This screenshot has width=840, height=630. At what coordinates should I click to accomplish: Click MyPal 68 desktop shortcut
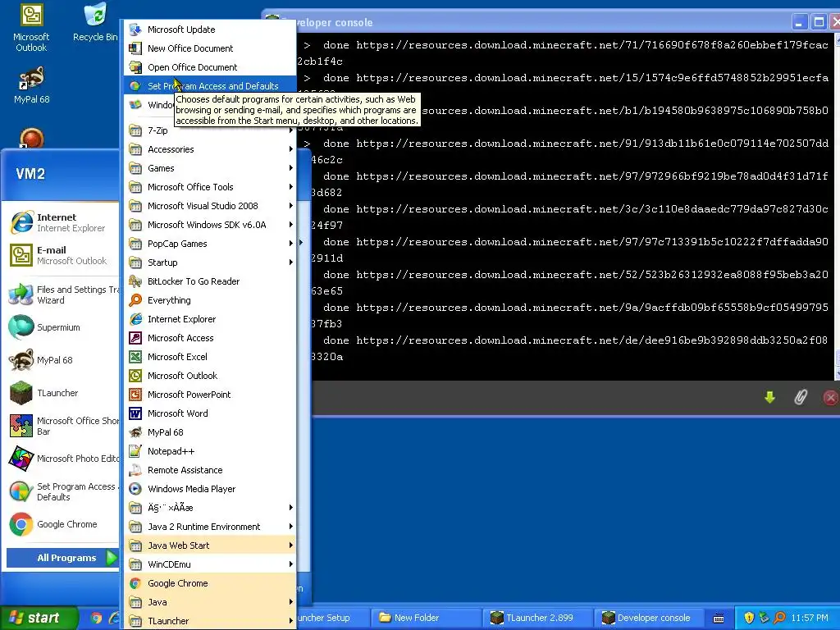[31, 84]
